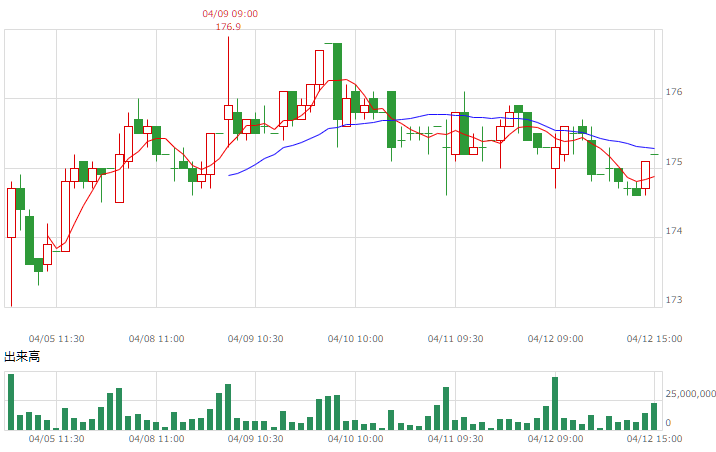Pick "04/11 09:30" below the volume bars
Image resolution: width=716 pixels, height=452 pixels.
455,439
